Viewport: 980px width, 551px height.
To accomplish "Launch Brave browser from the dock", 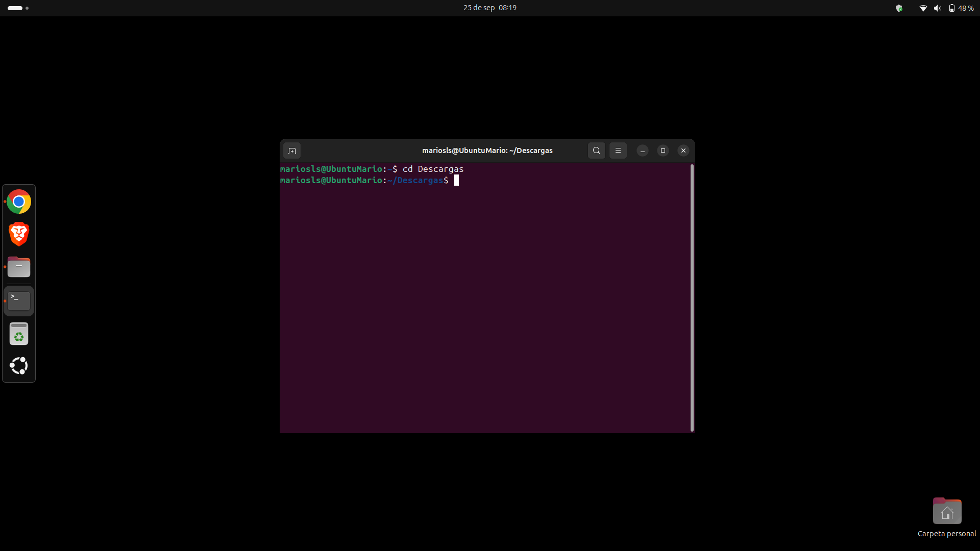I will (x=19, y=234).
